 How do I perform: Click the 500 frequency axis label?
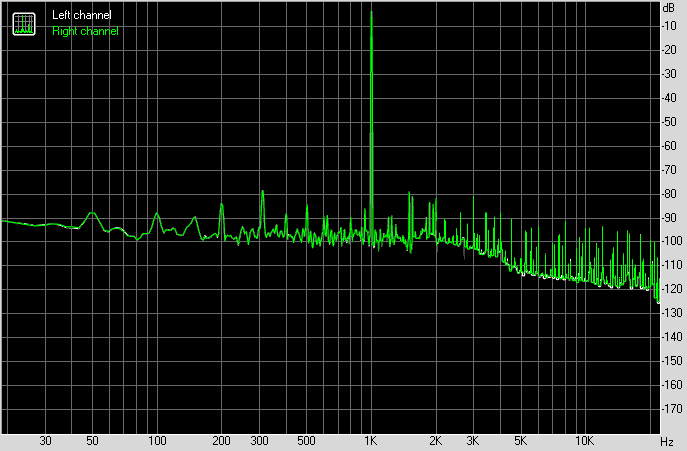[306, 441]
